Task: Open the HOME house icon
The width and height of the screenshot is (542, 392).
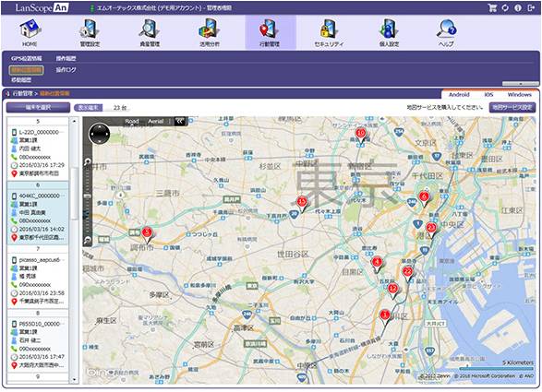Action: tap(30, 30)
